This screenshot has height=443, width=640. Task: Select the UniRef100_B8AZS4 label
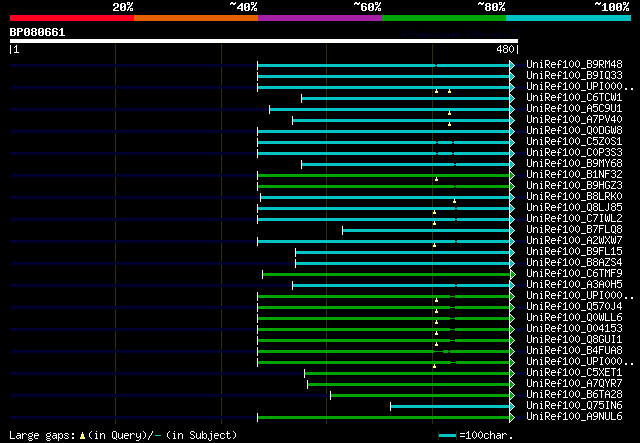point(574,263)
